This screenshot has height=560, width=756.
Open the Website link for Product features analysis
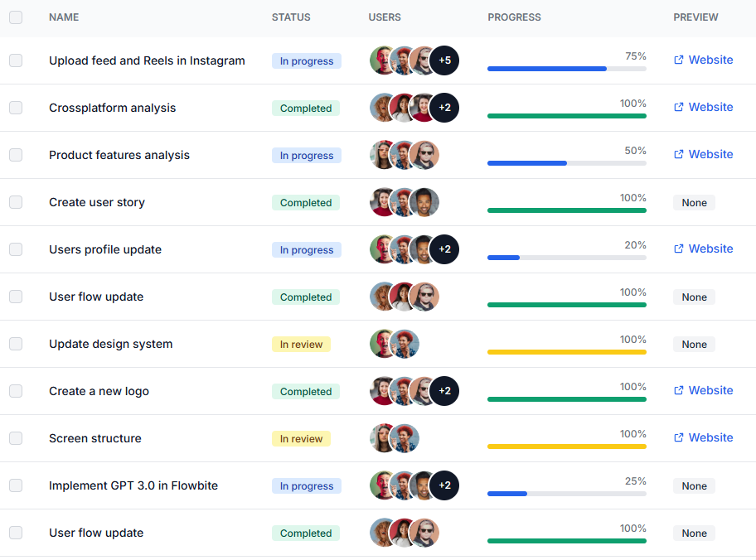[x=710, y=154]
